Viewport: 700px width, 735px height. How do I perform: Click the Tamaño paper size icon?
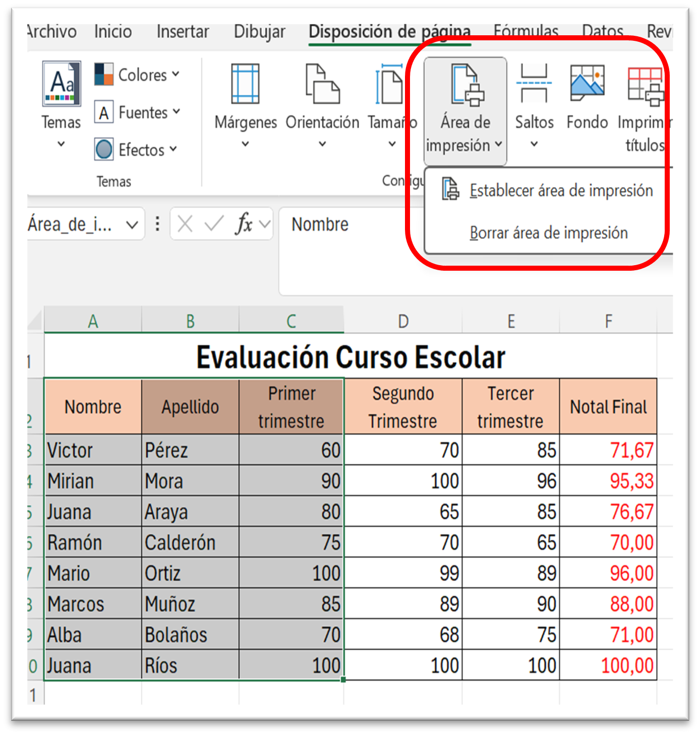coord(390,84)
